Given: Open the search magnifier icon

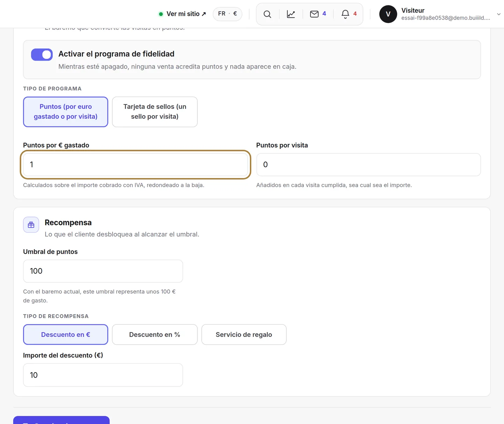Looking at the screenshot, I should (267, 14).
